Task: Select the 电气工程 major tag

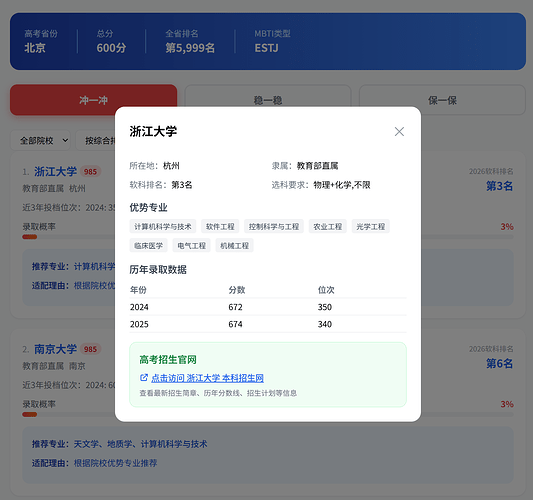Action: (x=192, y=245)
